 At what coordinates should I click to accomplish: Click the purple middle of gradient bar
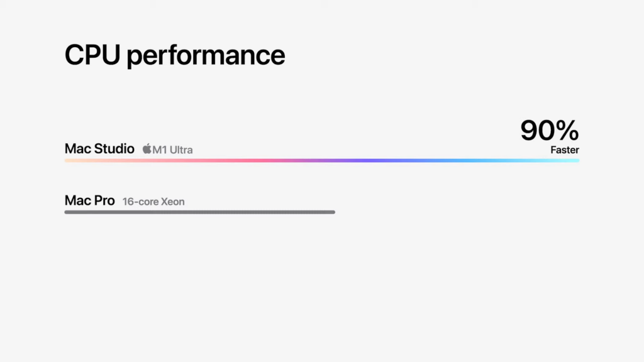340,160
